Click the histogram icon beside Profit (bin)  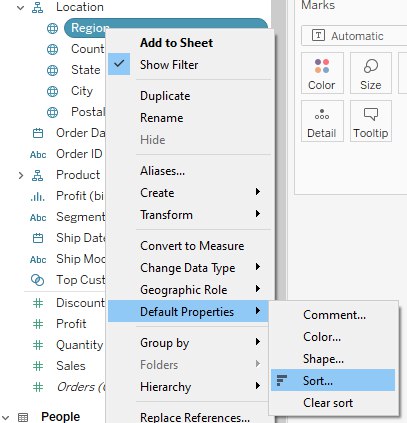pyautogui.click(x=38, y=196)
